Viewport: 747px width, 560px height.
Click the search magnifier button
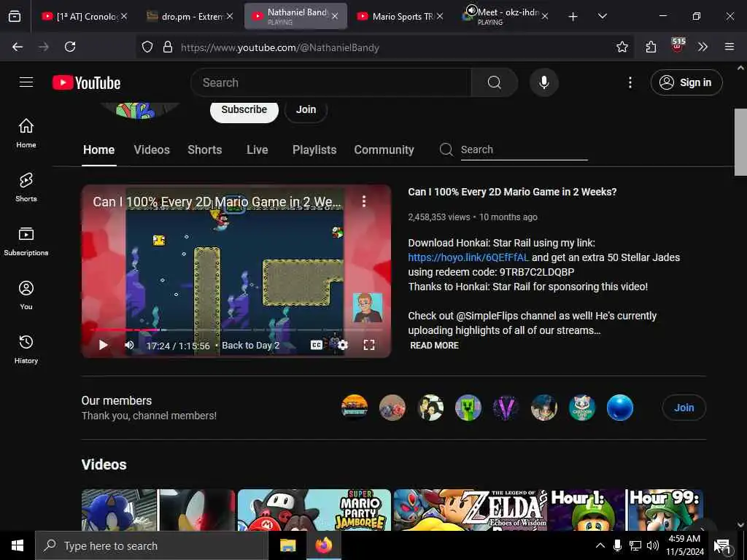(x=494, y=82)
